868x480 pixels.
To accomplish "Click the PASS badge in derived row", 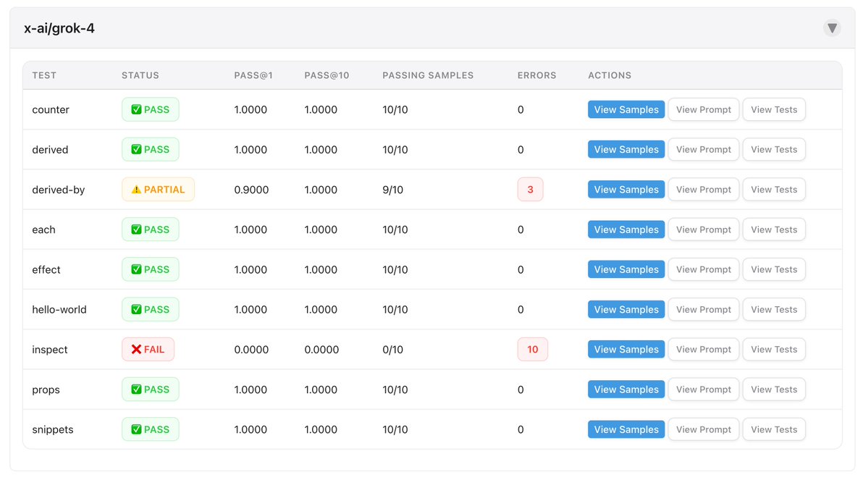I will tap(150, 149).
